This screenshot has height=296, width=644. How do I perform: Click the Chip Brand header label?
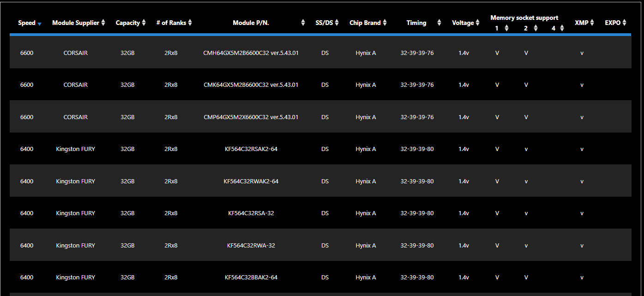(365, 23)
